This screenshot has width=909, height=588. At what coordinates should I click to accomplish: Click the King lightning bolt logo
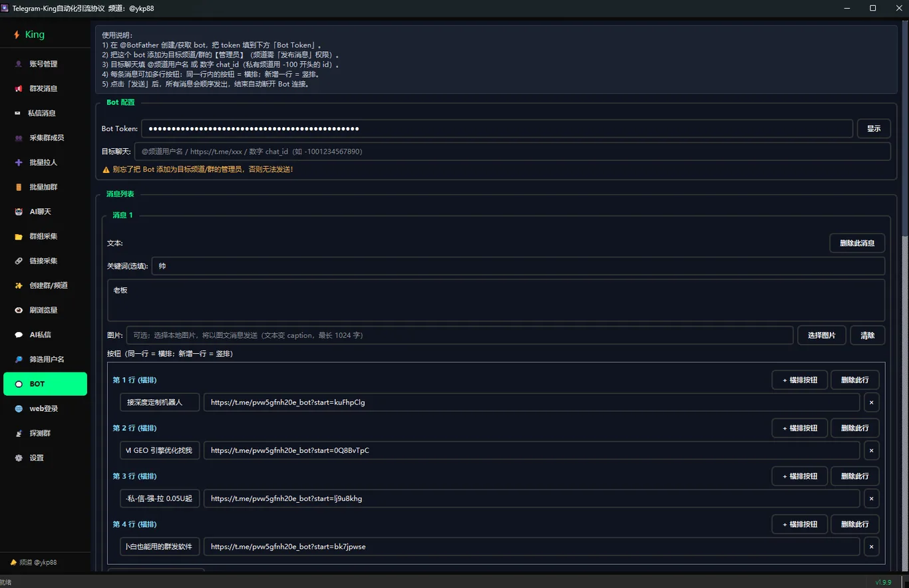(x=17, y=35)
